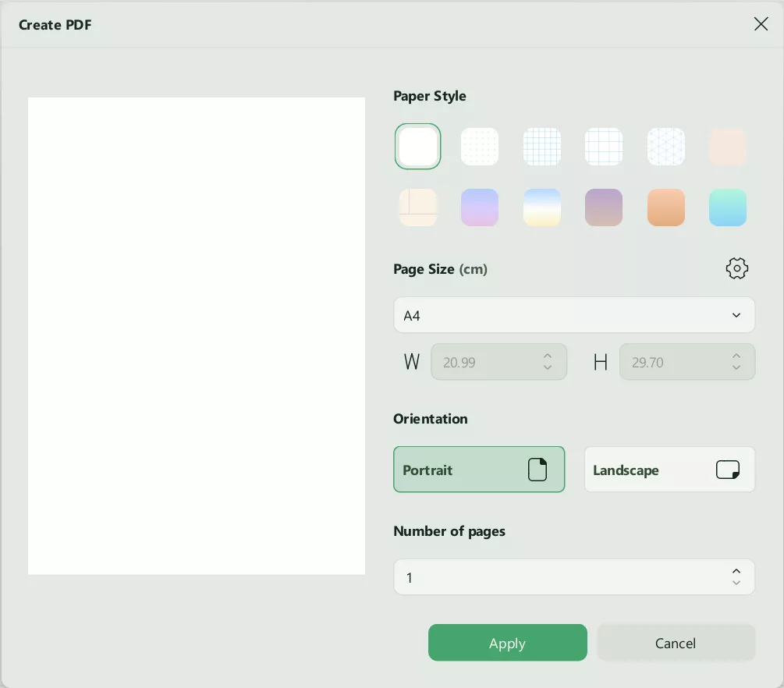Open page size settings gear

coord(736,269)
